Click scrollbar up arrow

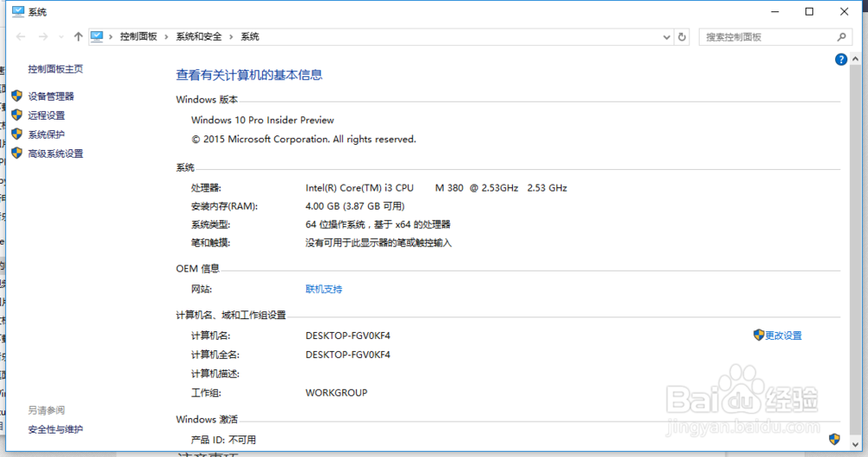855,59
